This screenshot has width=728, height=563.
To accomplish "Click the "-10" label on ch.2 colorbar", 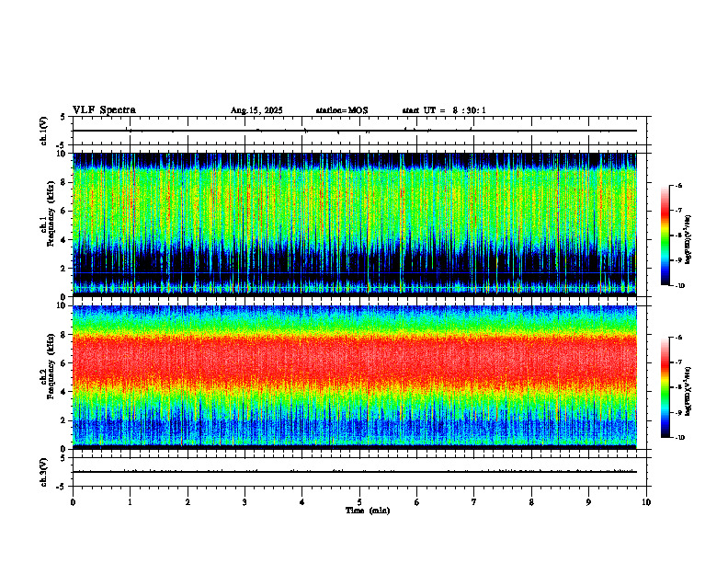I will tap(679, 438).
